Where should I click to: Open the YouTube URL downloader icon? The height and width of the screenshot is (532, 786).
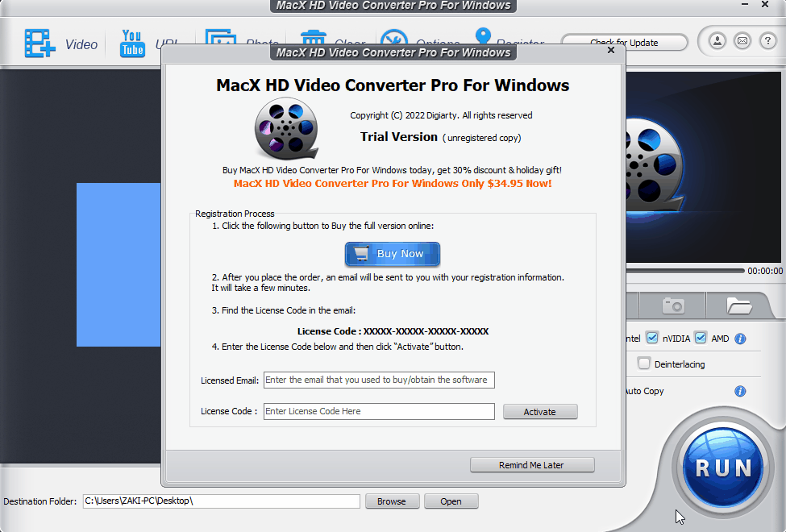(132, 43)
